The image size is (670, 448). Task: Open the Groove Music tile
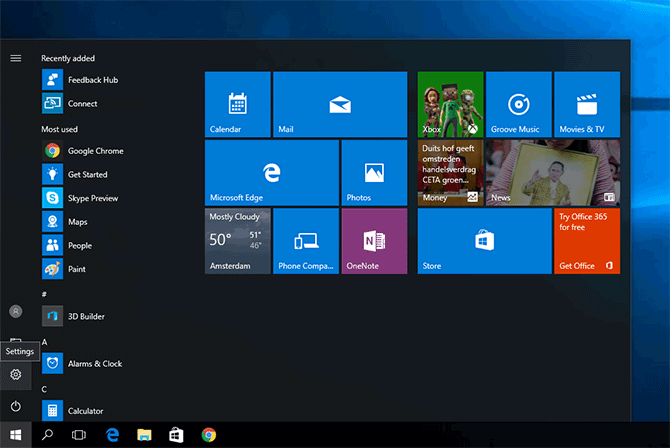pyautogui.click(x=519, y=104)
